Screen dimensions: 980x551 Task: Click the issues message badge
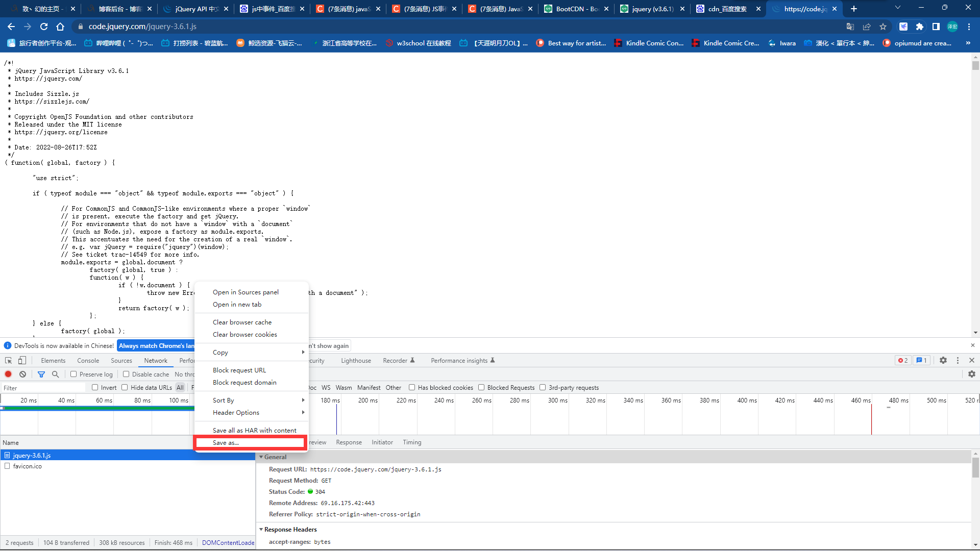[x=921, y=360]
